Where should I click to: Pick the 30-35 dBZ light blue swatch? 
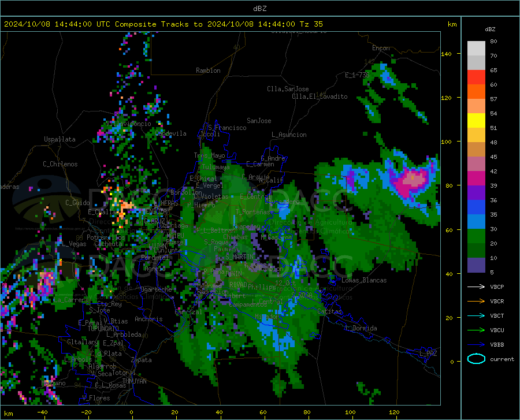click(x=476, y=222)
